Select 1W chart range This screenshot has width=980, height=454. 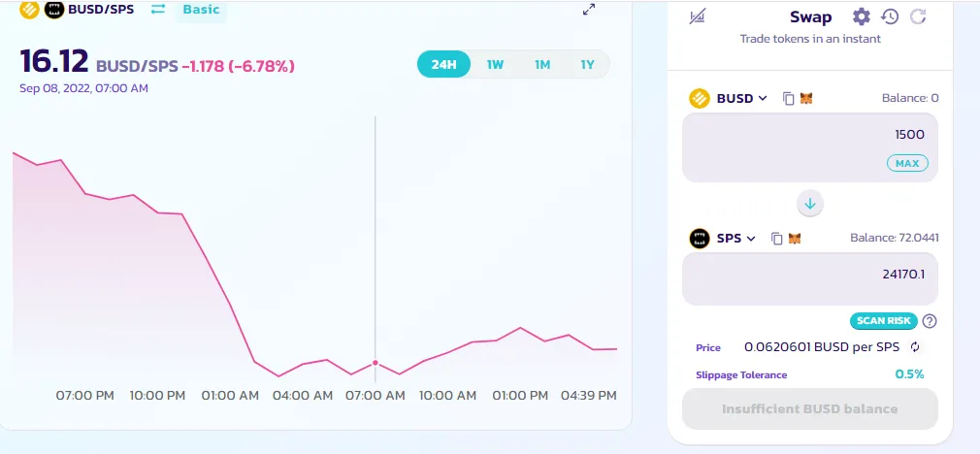point(495,64)
